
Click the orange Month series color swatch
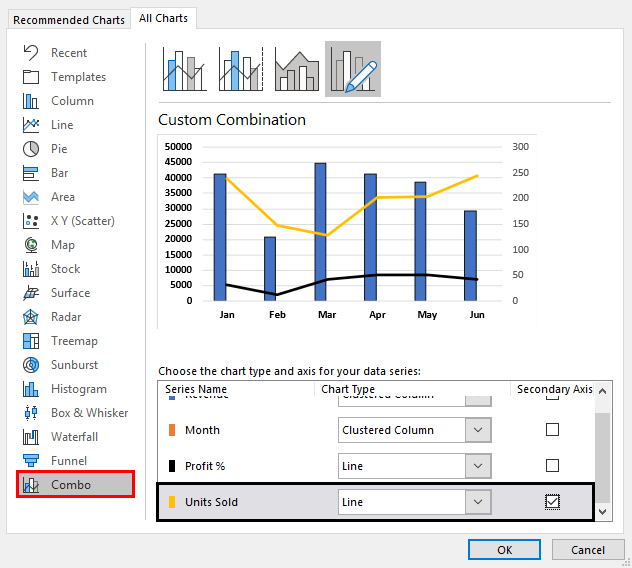(172, 430)
